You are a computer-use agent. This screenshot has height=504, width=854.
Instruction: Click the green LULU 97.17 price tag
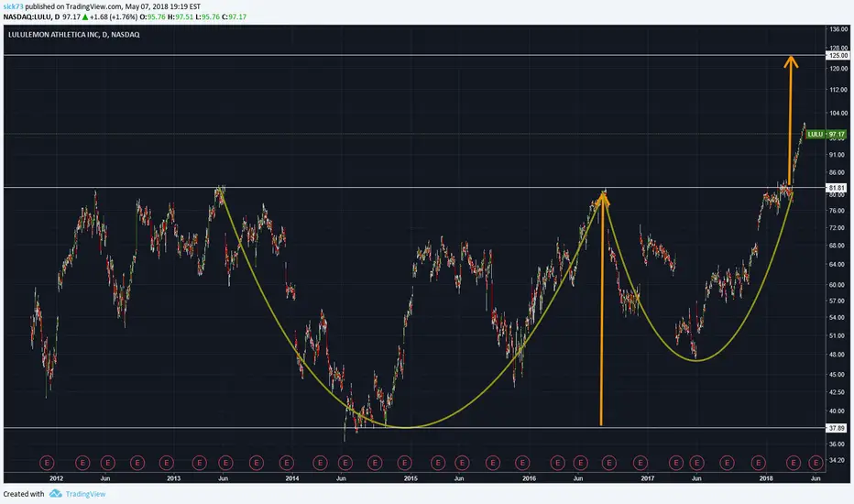[x=826, y=134]
